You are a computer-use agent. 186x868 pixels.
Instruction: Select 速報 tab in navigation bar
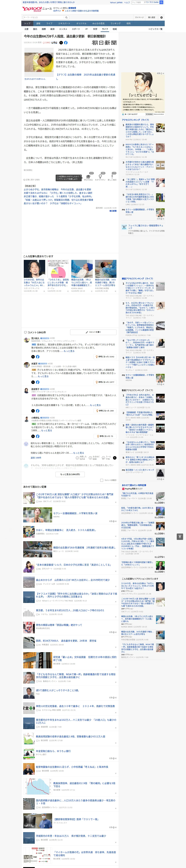pyautogui.click(x=38, y=24)
